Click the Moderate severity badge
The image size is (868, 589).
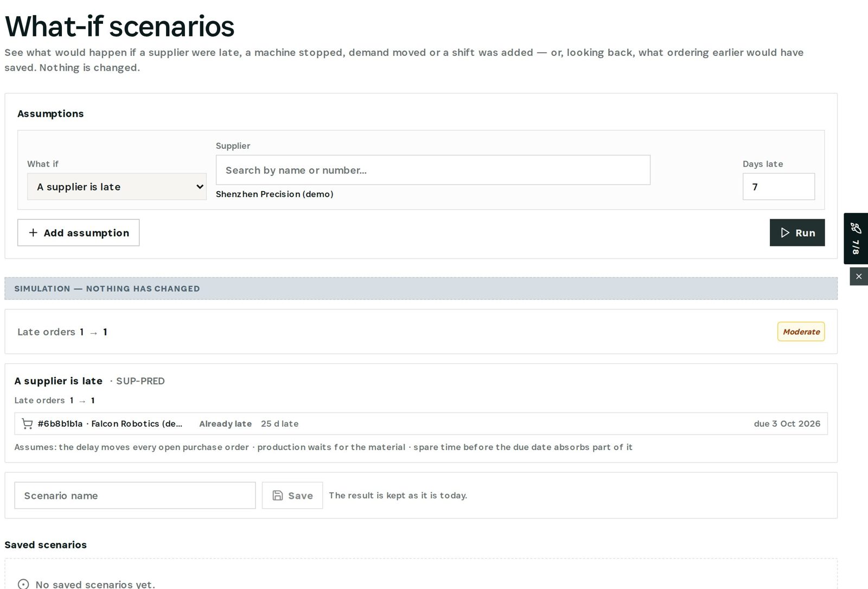tap(801, 332)
